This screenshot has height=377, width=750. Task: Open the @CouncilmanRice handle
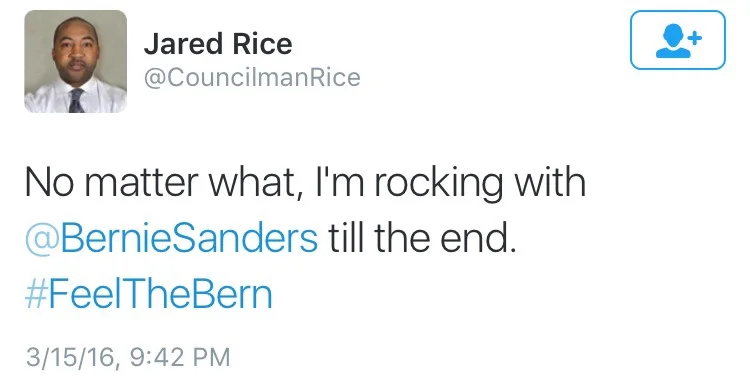252,78
